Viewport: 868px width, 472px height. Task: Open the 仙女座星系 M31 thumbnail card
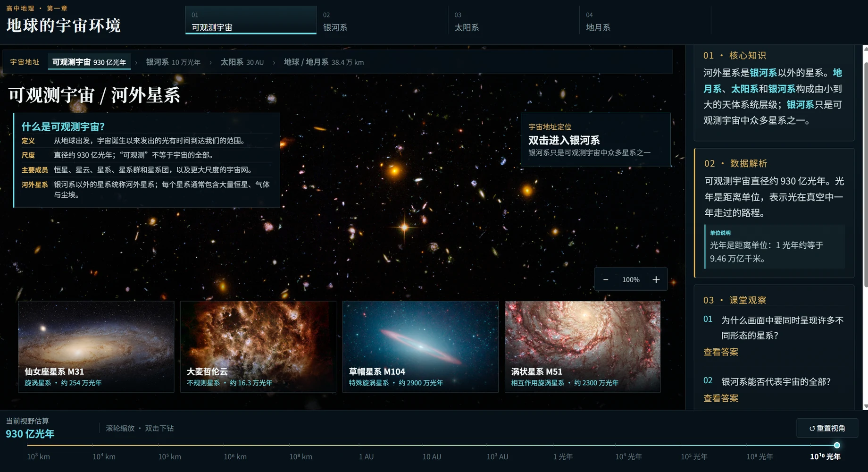(96, 346)
